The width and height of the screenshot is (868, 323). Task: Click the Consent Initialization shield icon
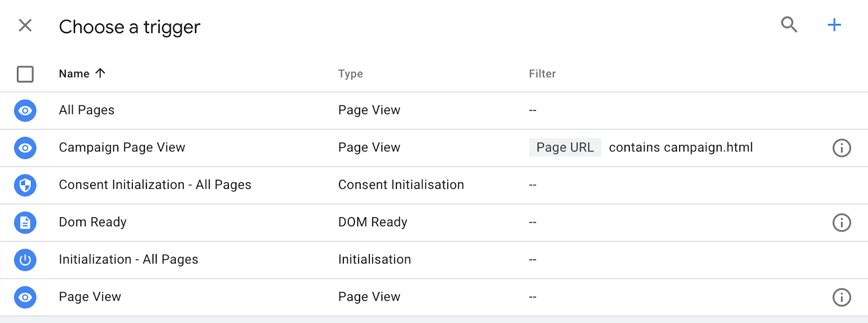[x=25, y=185]
